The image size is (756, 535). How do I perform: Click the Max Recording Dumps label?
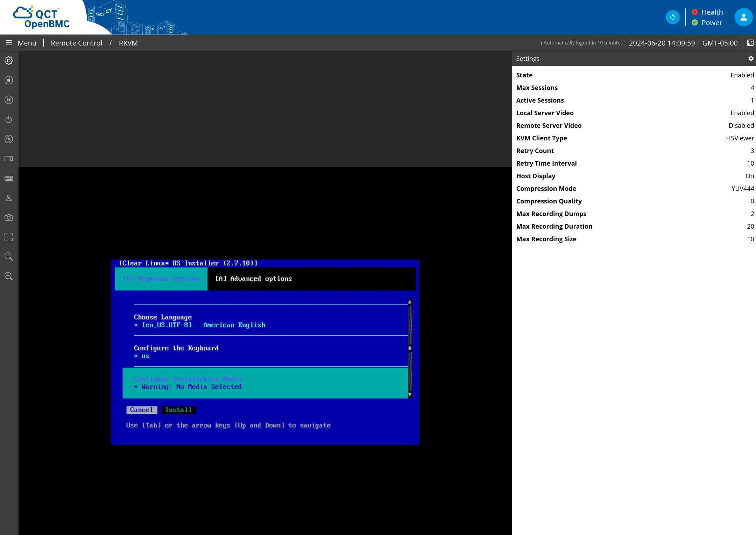551,214
